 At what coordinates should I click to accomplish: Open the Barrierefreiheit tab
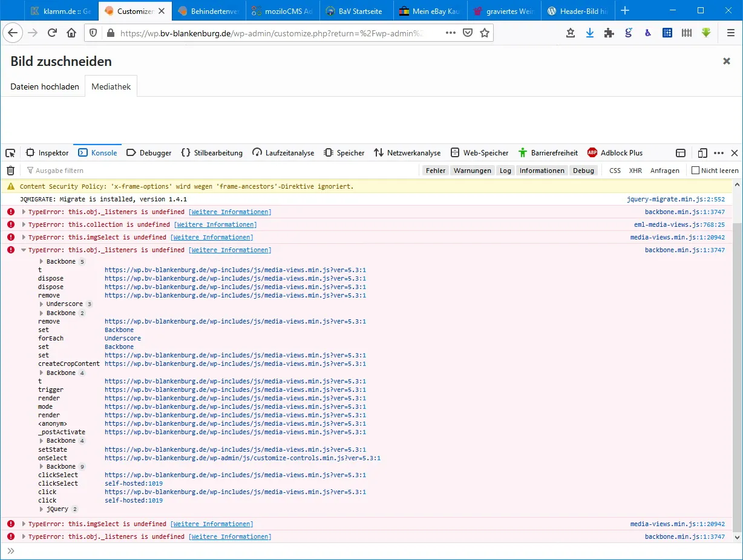548,153
